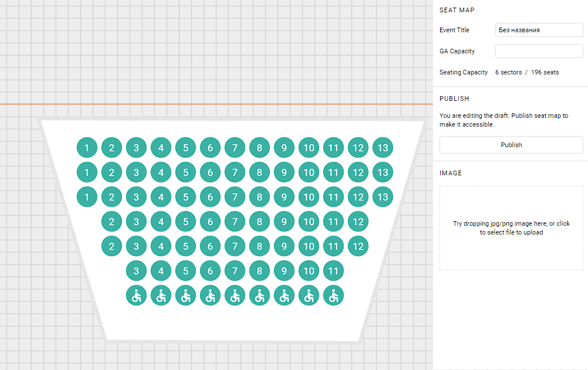The height and width of the screenshot is (370, 588).
Task: Open the image upload drop zone
Action: [511, 228]
